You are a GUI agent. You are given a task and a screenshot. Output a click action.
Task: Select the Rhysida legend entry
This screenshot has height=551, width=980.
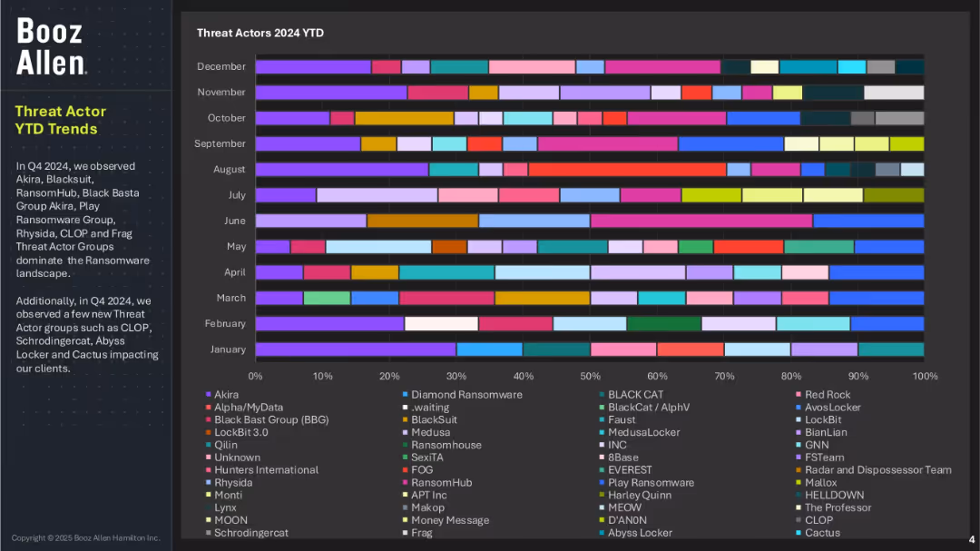[229, 482]
